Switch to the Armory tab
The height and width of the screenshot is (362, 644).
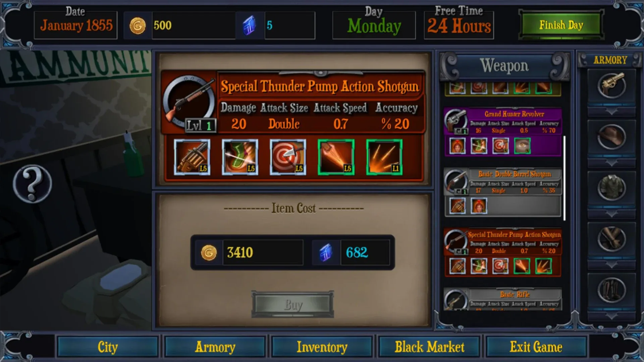(215, 347)
